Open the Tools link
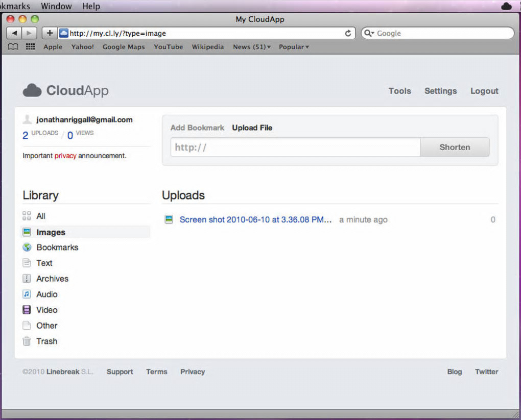Screen dimensions: 521x420 [400, 91]
